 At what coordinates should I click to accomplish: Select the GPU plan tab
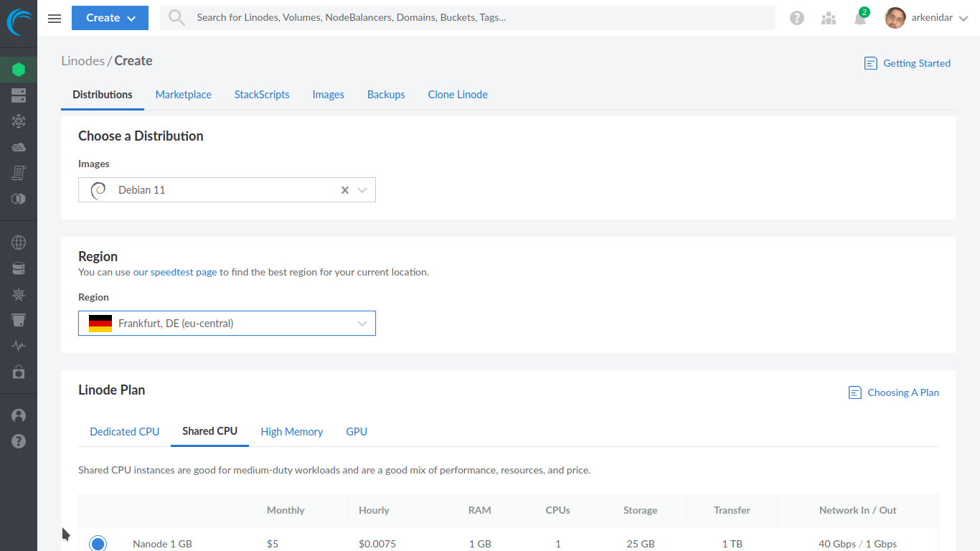[357, 432]
